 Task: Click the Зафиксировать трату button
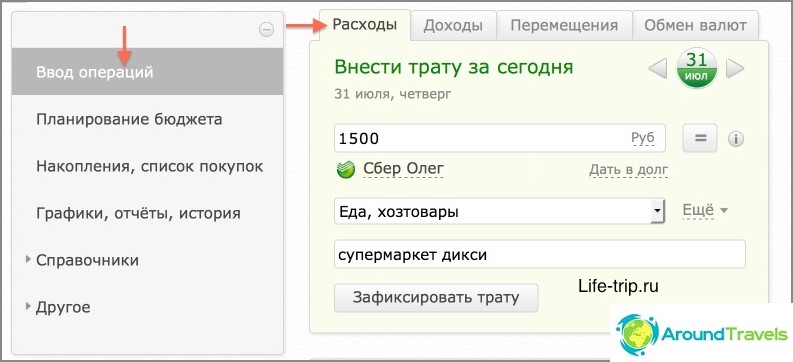point(436,297)
